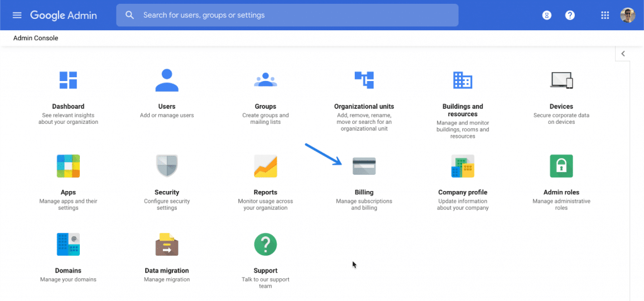Click 'Monitor usage across your organization' description
This screenshot has width=644, height=301.
pyautogui.click(x=265, y=204)
